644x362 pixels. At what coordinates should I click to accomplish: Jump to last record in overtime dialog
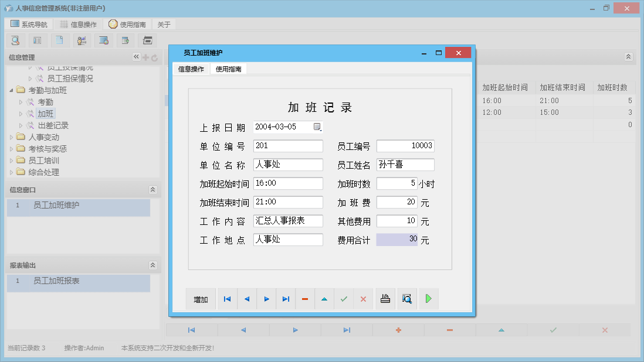pyautogui.click(x=286, y=299)
